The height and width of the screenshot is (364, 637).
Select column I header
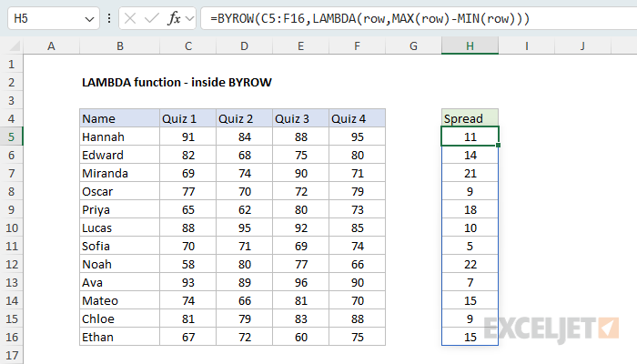(527, 45)
